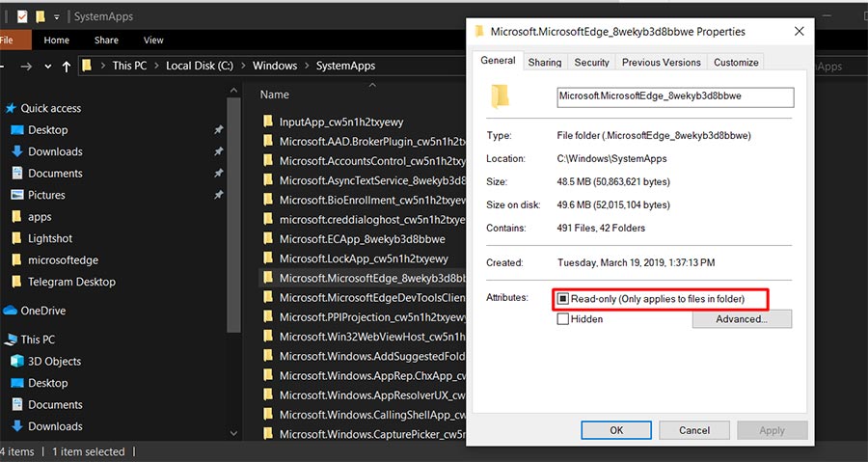This screenshot has height=462, width=868.
Task: Click the Microsoft.LockApp_cw5n1h2txyewy folder icon
Action: click(x=268, y=258)
